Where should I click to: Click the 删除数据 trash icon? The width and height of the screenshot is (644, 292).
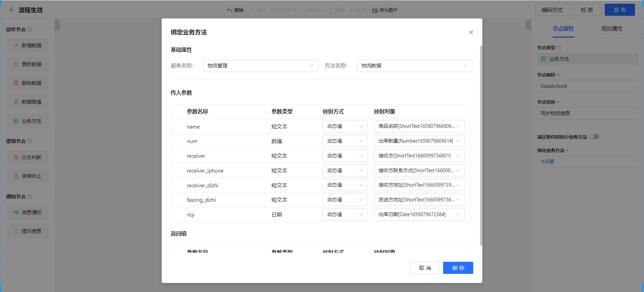(x=16, y=83)
